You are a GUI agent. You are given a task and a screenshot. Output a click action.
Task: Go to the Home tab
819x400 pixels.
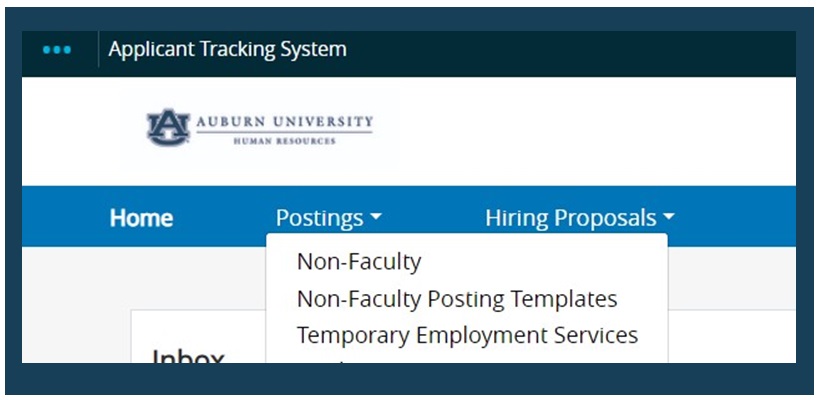coord(141,218)
